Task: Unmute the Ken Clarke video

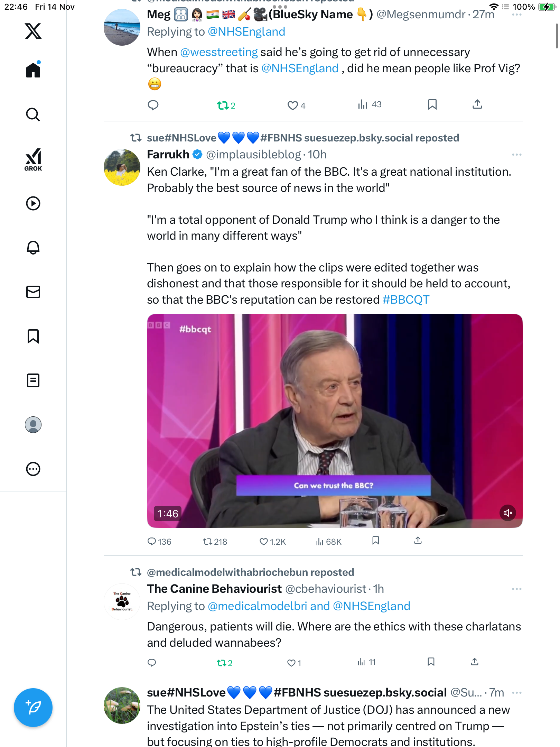Action: pos(507,513)
